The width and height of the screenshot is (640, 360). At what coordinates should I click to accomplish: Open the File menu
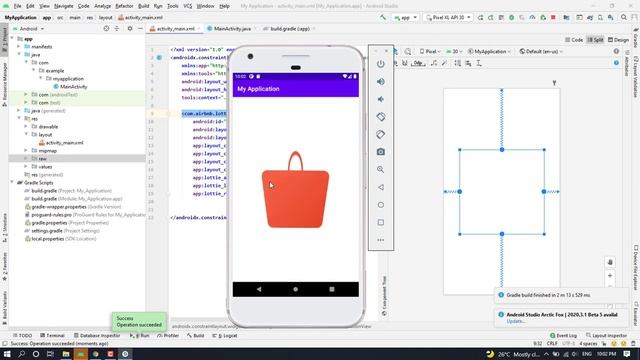pyautogui.click(x=18, y=6)
